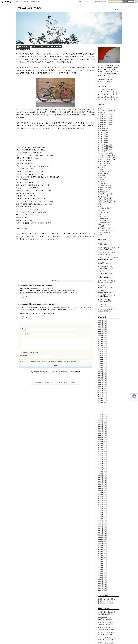The width and height of the screenshot is (138, 644).
Task: Click the 削除用パスワード input field
Action: pyautogui.click(x=42, y=356)
